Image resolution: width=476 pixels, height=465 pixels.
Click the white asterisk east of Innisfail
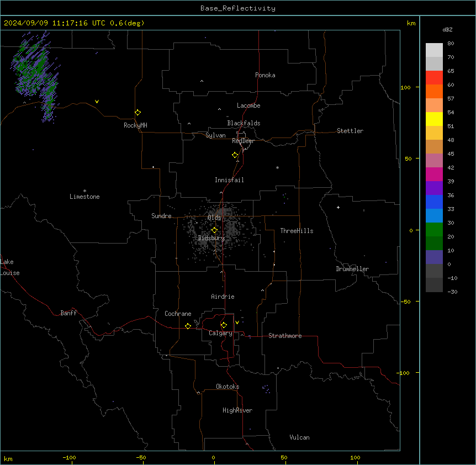(x=277, y=167)
